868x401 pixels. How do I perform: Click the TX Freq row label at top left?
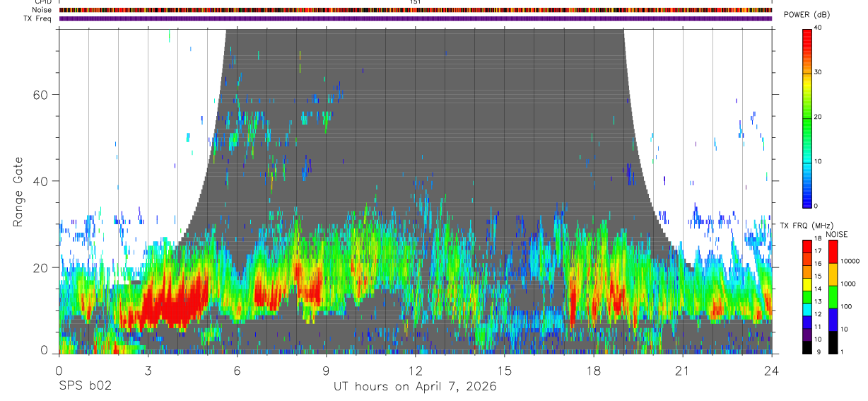(38, 18)
